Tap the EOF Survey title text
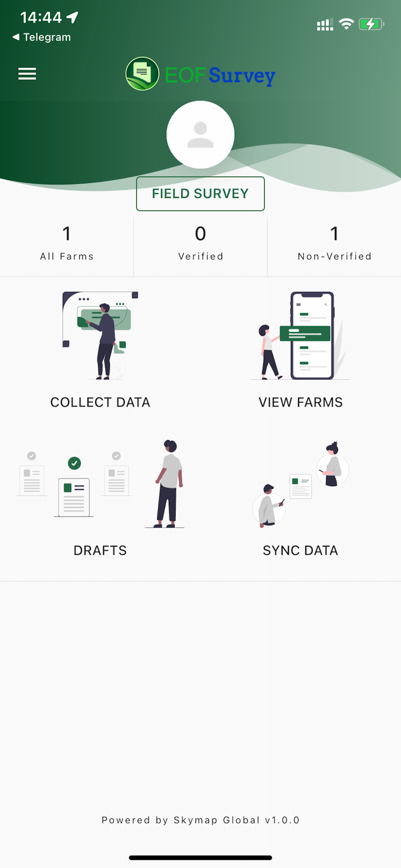This screenshot has height=868, width=401. click(220, 76)
